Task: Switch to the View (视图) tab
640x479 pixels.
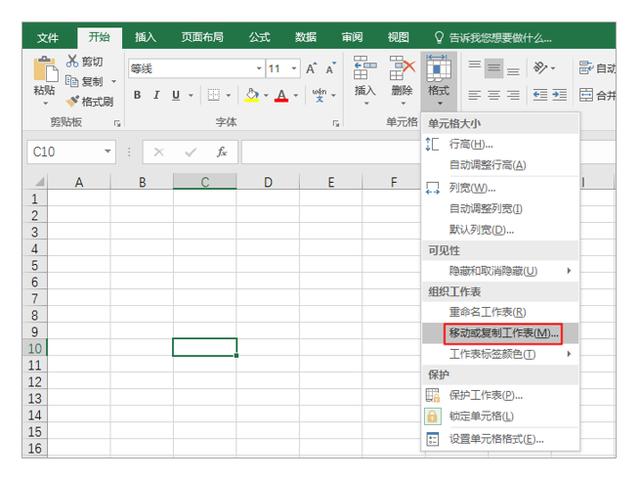Action: (x=398, y=37)
